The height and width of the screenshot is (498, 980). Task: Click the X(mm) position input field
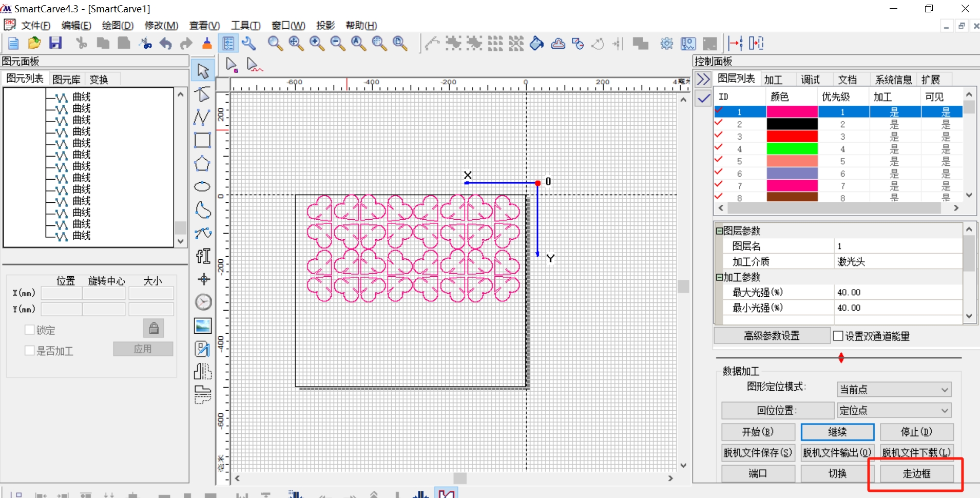[x=61, y=293]
